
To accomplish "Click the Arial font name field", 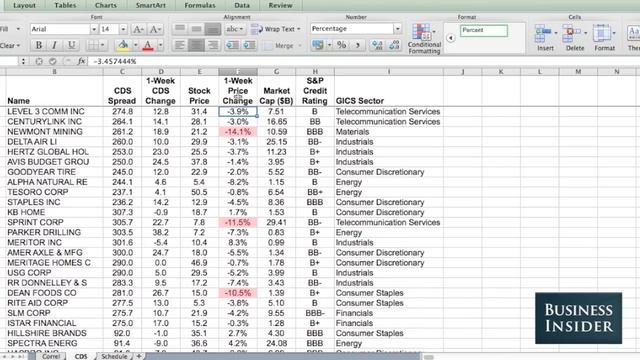I will pyautogui.click(x=60, y=29).
